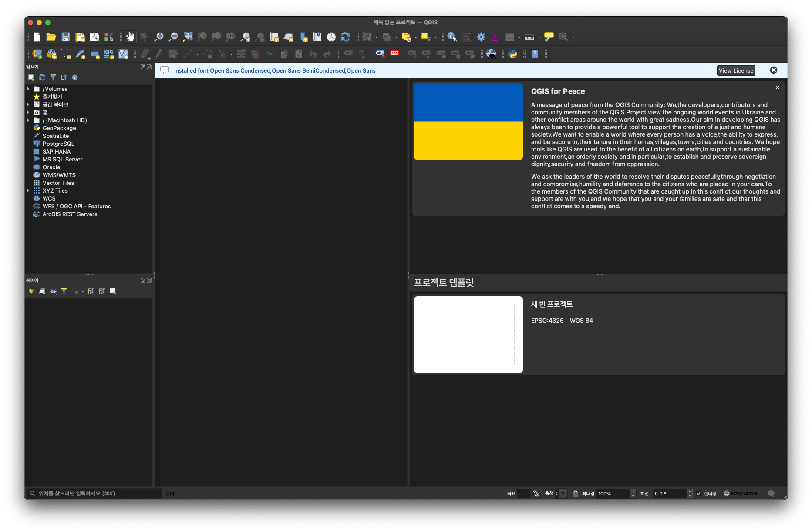The width and height of the screenshot is (812, 532).
Task: Click the Refresh map icon
Action: [x=346, y=37]
